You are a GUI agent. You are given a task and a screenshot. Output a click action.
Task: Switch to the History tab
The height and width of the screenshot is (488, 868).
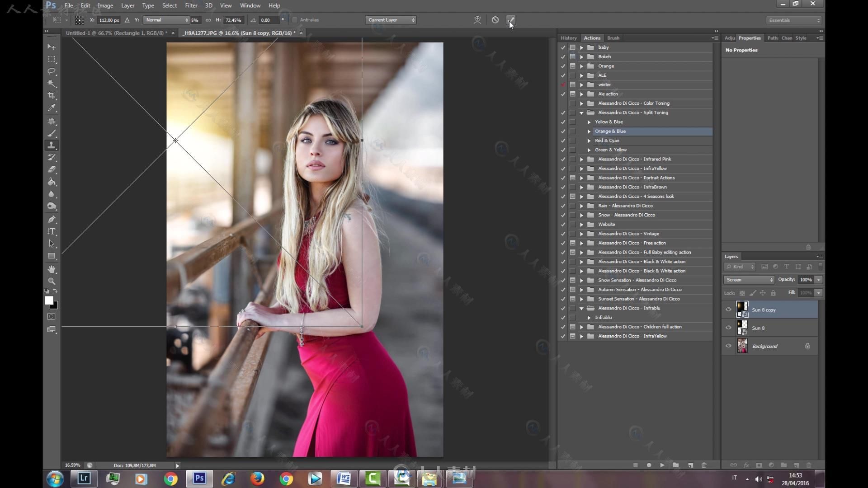point(567,38)
